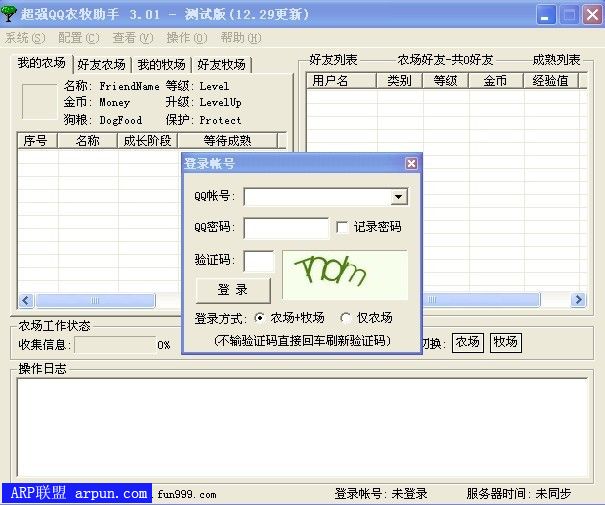This screenshot has width=605, height=505.
Task: Sort by 用户名 column header
Action: 341,81
